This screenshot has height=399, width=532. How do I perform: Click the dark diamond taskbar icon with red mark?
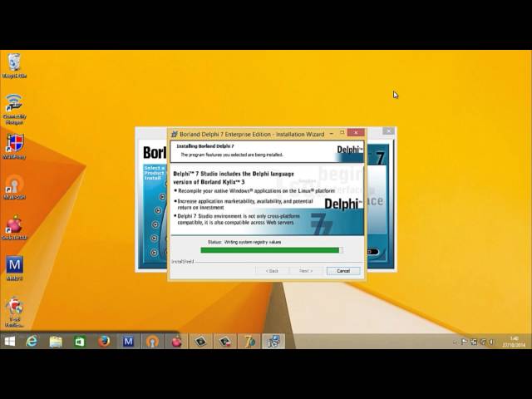[224, 342]
